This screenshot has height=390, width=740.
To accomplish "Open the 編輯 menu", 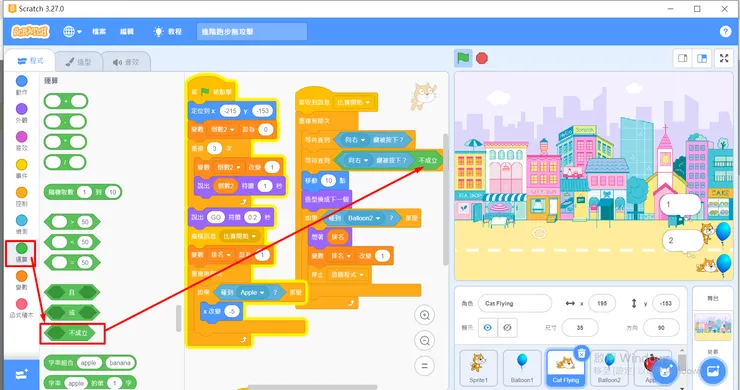I will point(126,32).
